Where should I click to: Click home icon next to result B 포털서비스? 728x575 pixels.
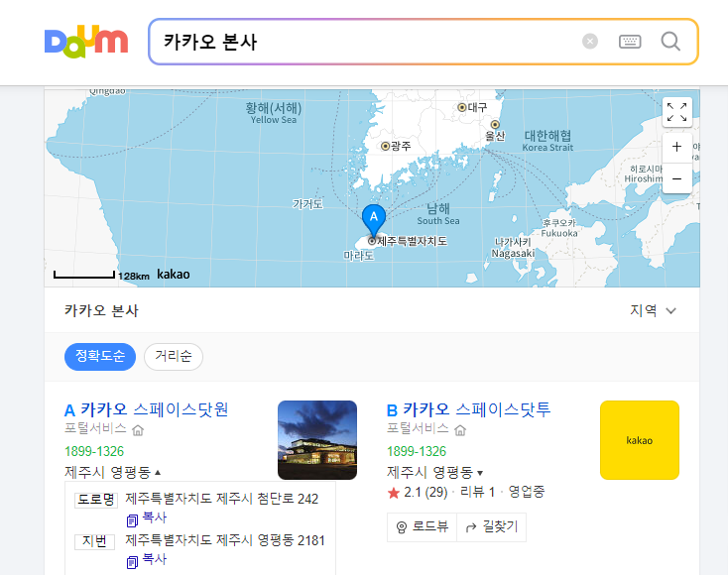tap(460, 430)
